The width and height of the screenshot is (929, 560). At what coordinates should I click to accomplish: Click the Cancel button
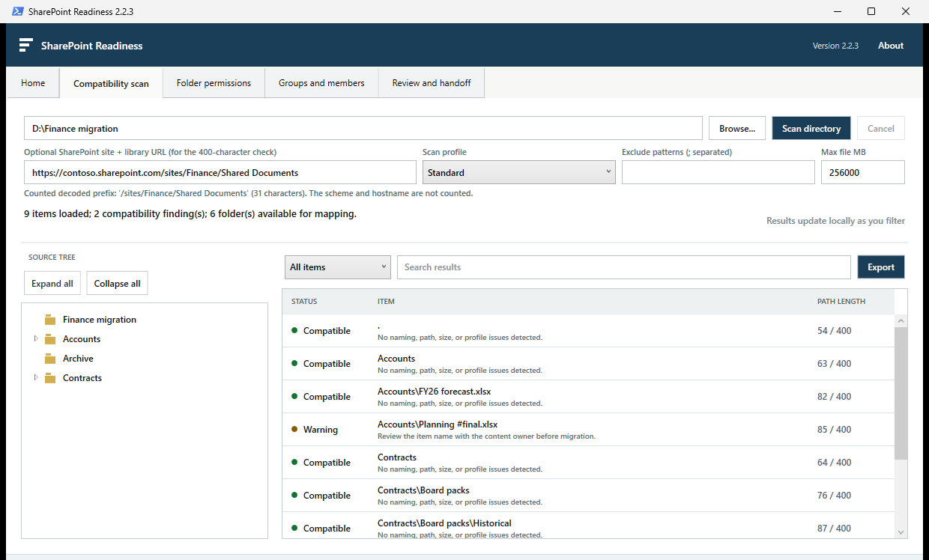point(881,128)
